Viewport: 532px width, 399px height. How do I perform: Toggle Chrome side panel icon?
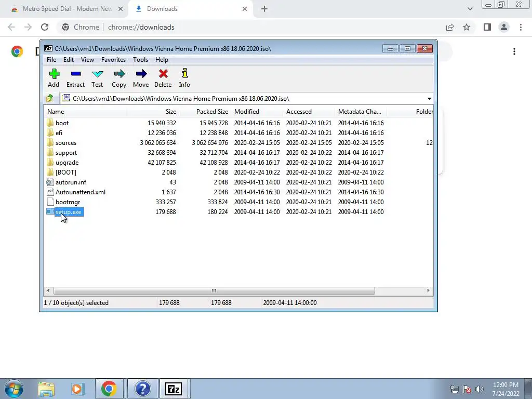point(487,27)
